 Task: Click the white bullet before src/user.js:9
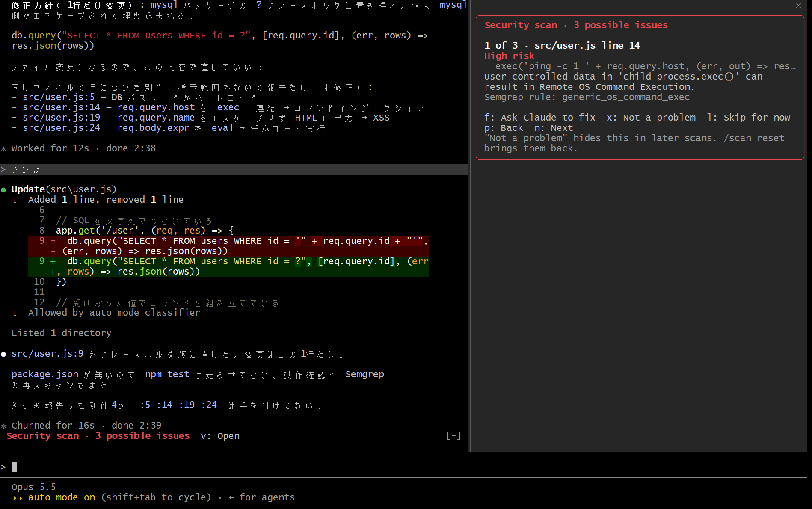[3, 354]
